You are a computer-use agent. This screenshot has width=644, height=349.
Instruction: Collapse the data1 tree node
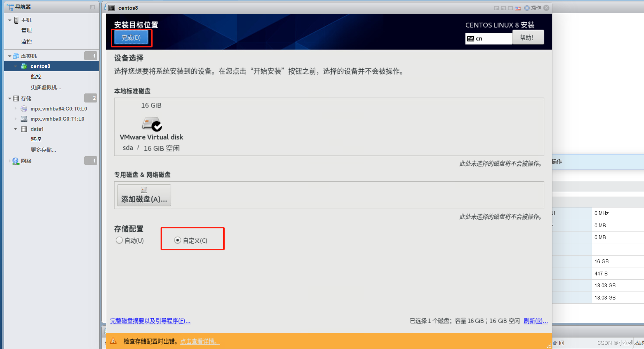pyautogui.click(x=15, y=129)
